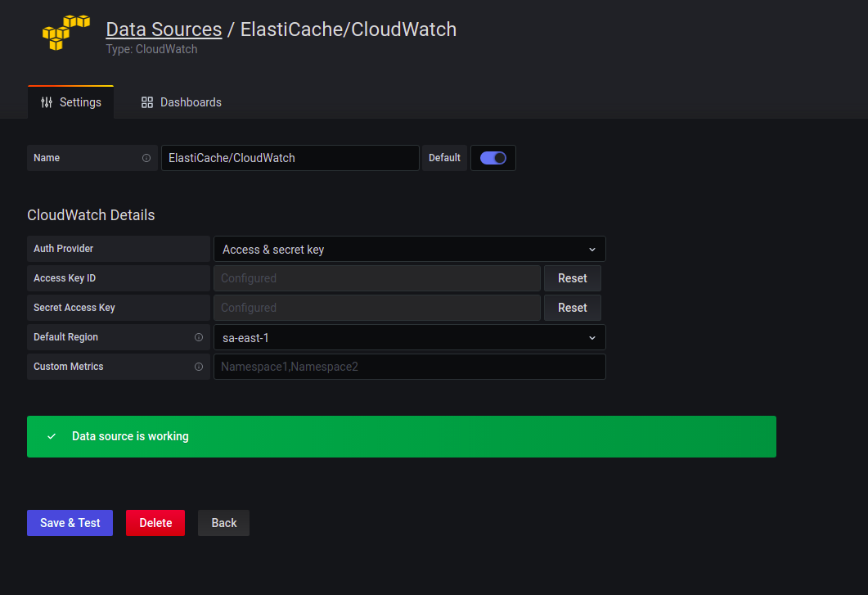
Task: Expand Auth Provider using its chevron arrow
Action: coord(592,250)
